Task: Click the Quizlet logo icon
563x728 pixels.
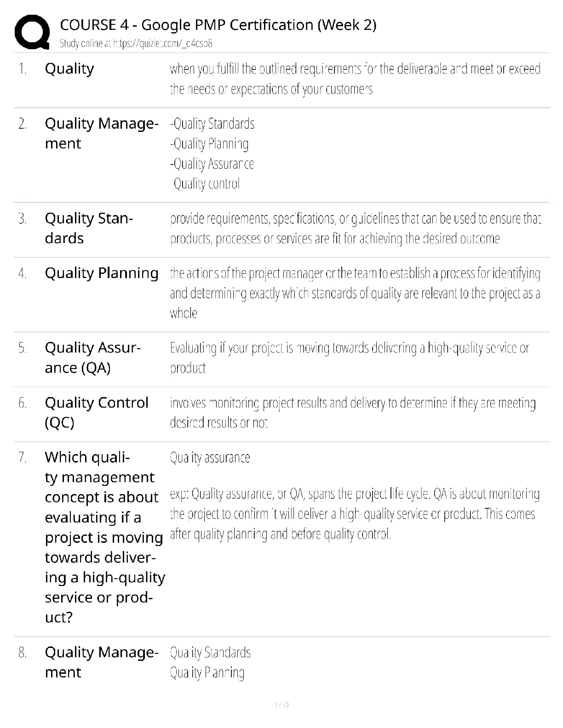Action: tap(32, 31)
